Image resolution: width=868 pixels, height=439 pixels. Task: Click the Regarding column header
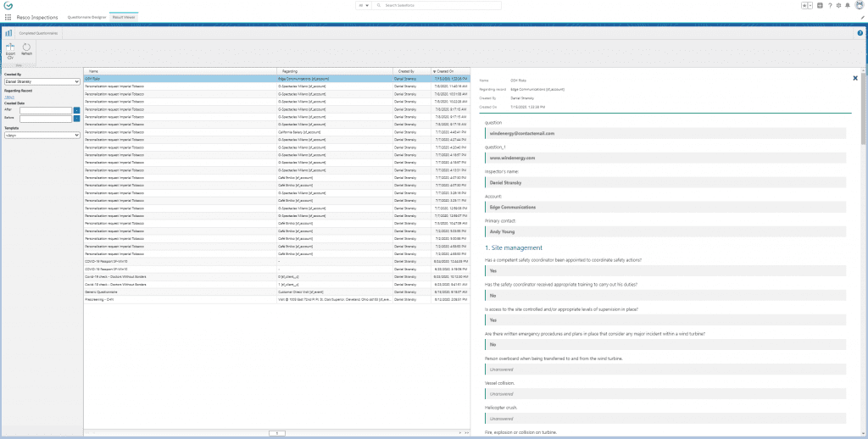point(334,71)
